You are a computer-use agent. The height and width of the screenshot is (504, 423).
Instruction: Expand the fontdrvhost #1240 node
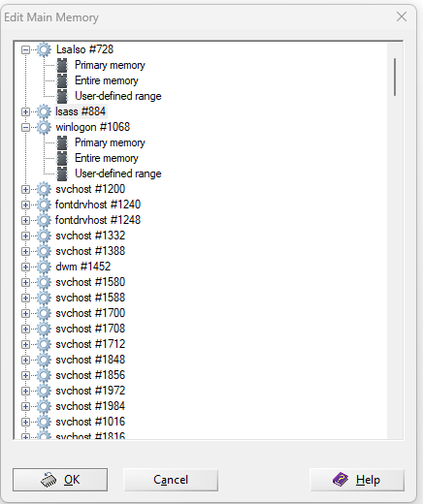[25, 205]
